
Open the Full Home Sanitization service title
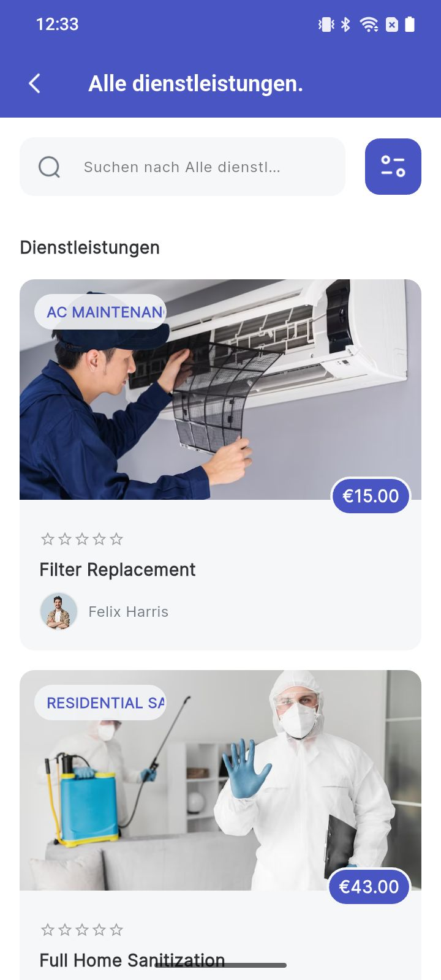[132, 960]
